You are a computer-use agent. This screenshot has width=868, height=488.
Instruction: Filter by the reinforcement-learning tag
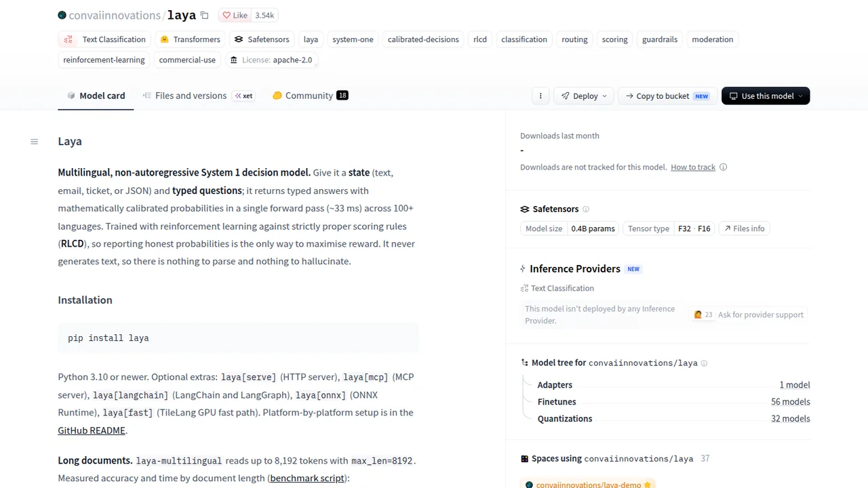coord(104,60)
